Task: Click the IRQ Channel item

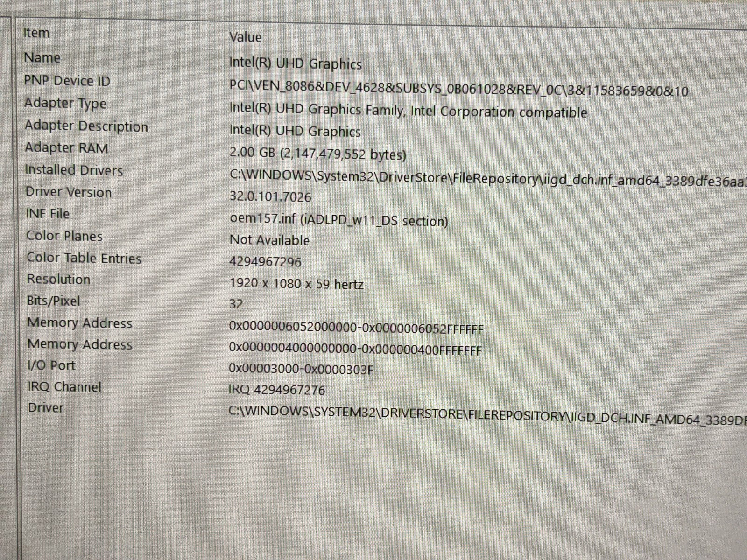Action: [x=64, y=387]
